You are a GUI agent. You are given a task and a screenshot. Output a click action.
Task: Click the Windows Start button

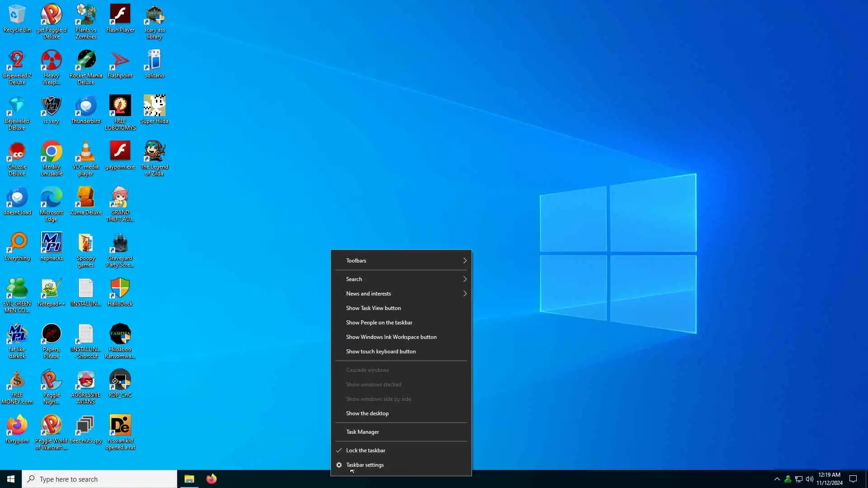[11, 479]
